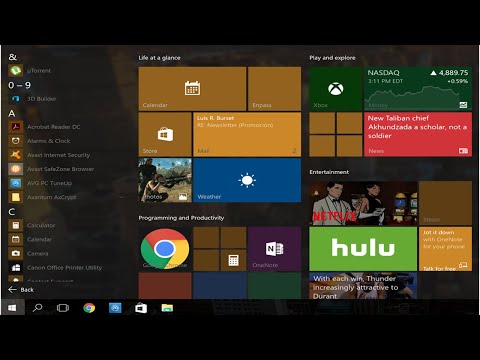Open the purple OneNote tile

click(x=274, y=249)
